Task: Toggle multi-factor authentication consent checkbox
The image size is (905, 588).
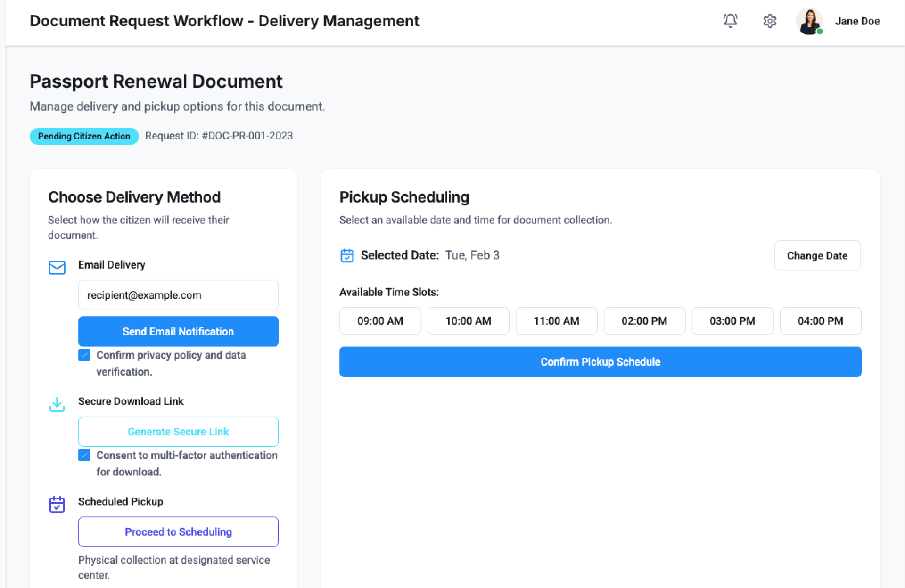Action: tap(84, 455)
